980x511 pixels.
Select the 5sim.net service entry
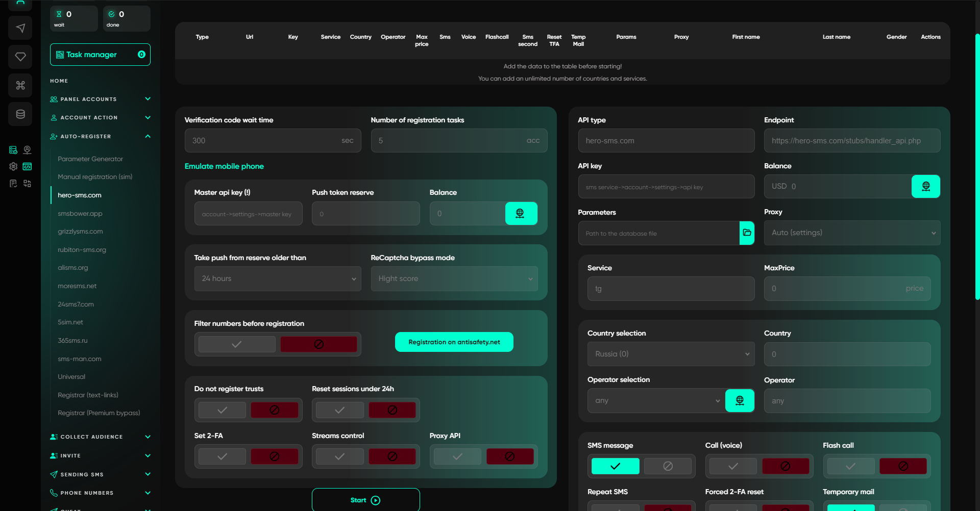[70, 322]
